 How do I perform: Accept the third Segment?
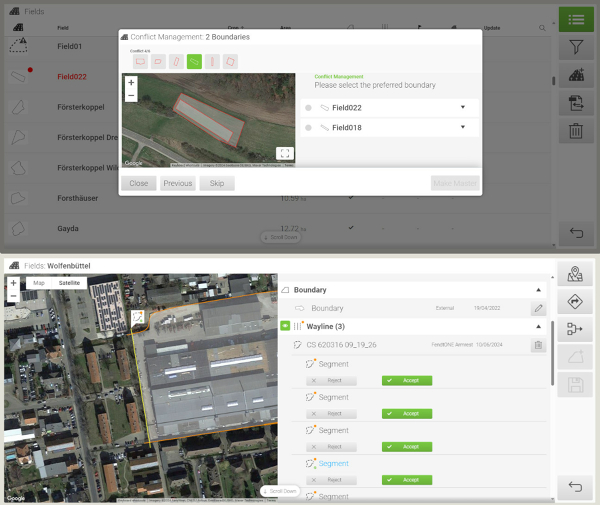tap(407, 447)
